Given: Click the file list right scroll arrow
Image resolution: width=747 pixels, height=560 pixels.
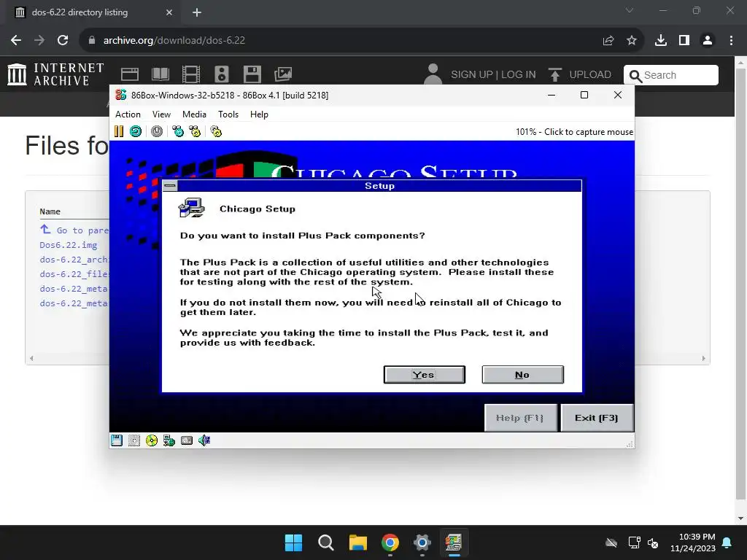Looking at the screenshot, I should [x=704, y=358].
